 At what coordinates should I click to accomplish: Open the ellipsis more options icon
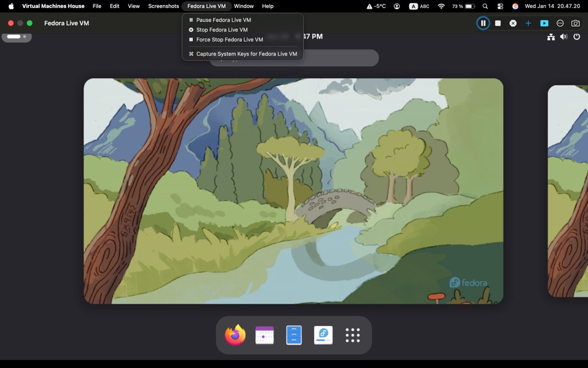tap(560, 24)
